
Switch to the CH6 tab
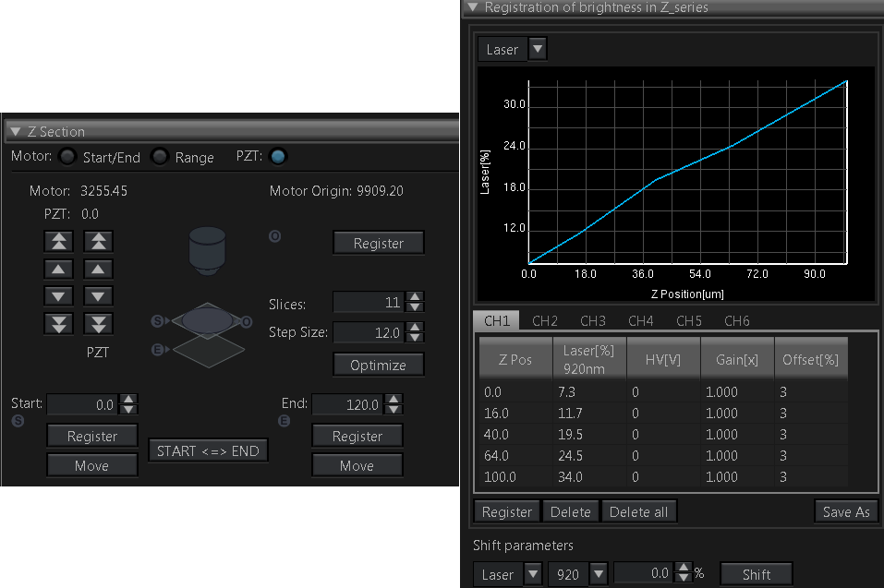tap(736, 321)
